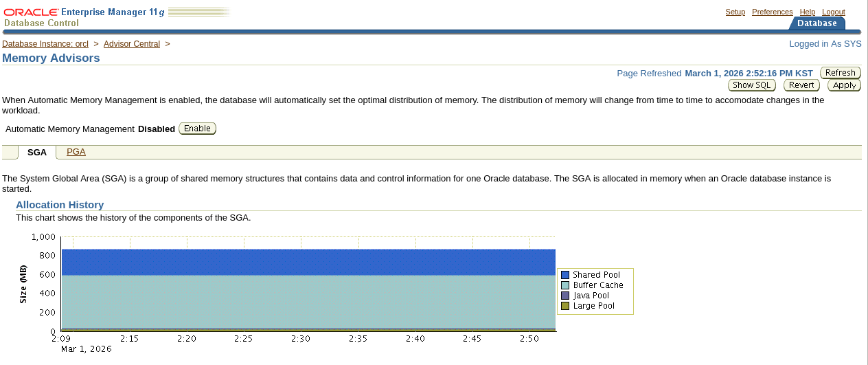Click the Shared Pool area in chart
868x365 pixels.
tap(308, 263)
